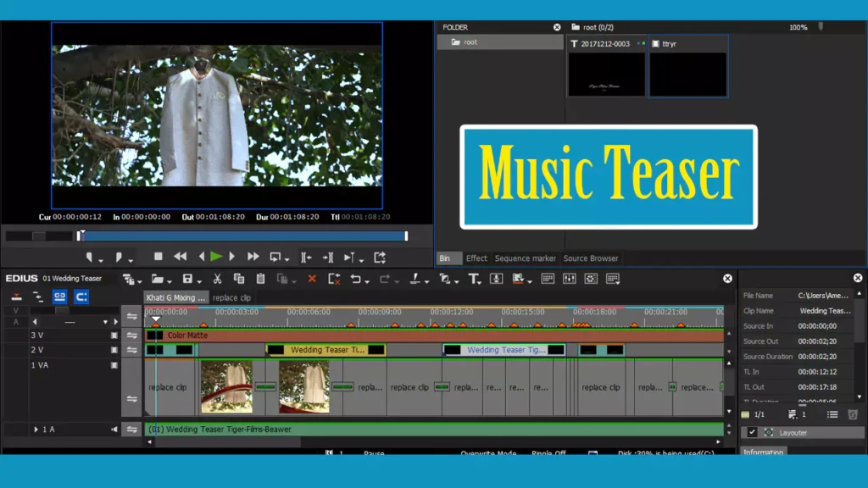Screen dimensions: 868x488
Task: Click the Save project floppy icon
Action: point(187,279)
